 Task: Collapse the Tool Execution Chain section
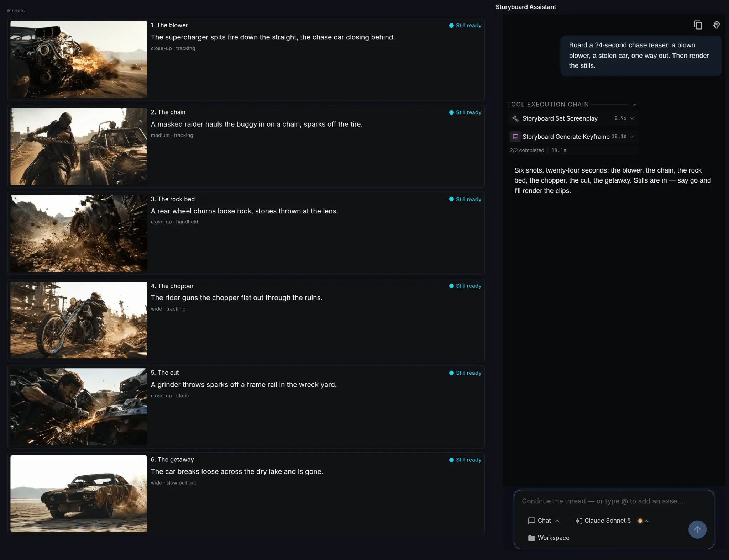[x=634, y=105]
